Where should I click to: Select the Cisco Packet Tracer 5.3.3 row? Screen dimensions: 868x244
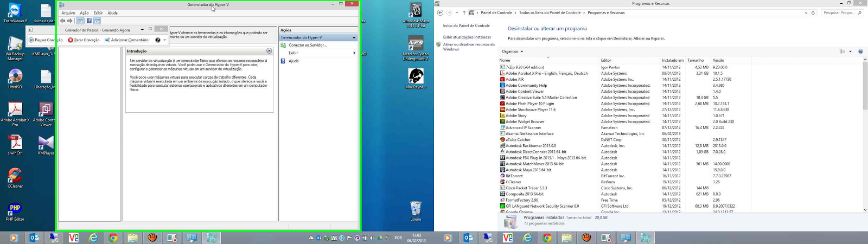[x=624, y=188]
